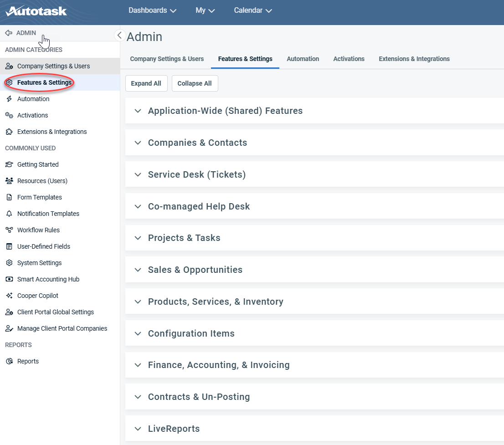504x445 pixels.
Task: Open Notification Templates via the bell icon
Action: click(x=10, y=214)
